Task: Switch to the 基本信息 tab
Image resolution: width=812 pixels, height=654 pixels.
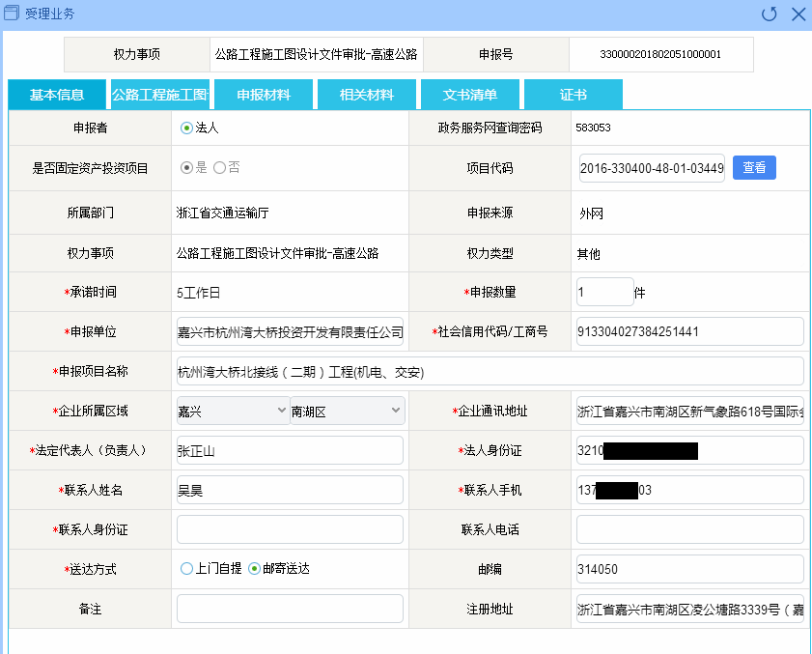Action: pos(56,95)
